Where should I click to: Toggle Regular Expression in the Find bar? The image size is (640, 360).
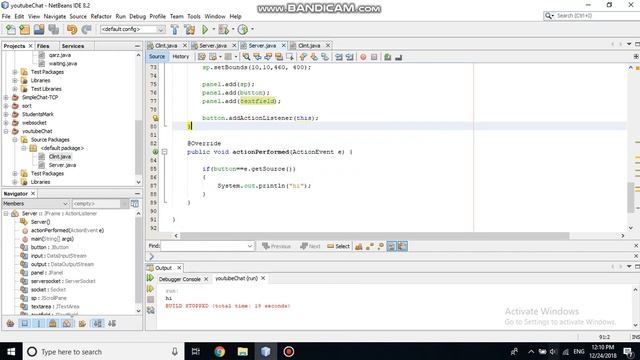381,246
